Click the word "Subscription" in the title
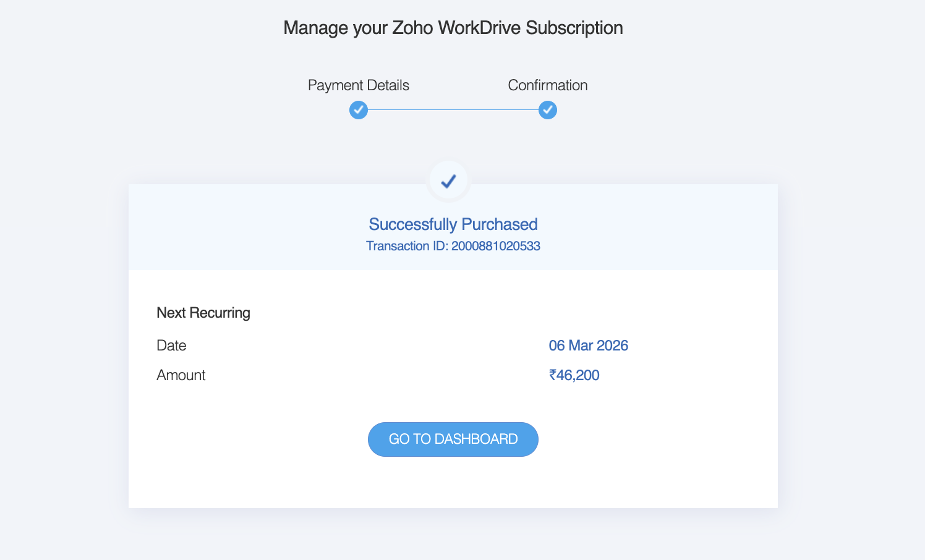925x560 pixels. point(574,28)
